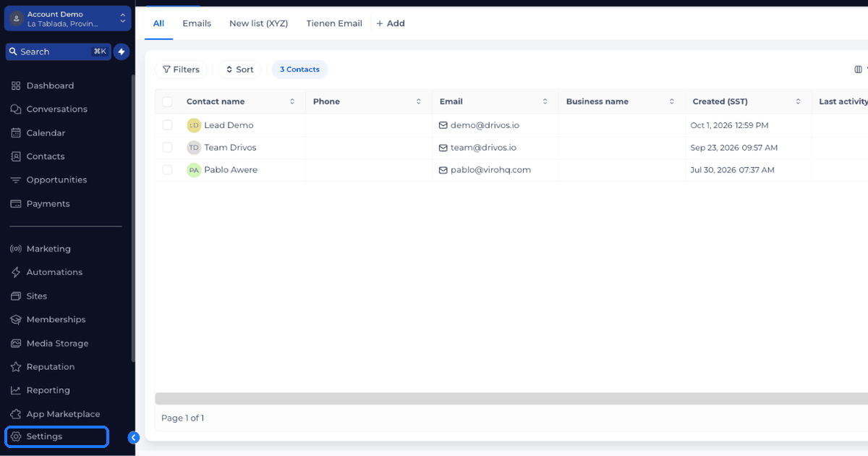The width and height of the screenshot is (868, 456).
Task: Click the horizontal table scrollbar
Action: (511, 399)
